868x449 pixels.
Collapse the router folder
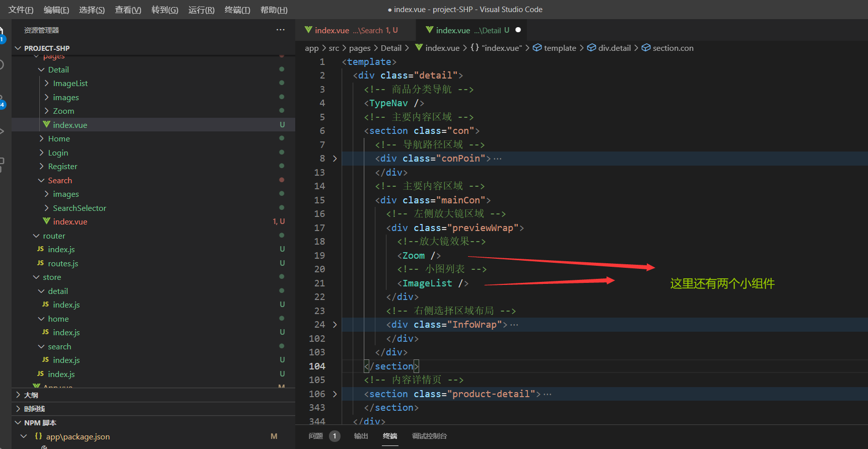coord(36,236)
